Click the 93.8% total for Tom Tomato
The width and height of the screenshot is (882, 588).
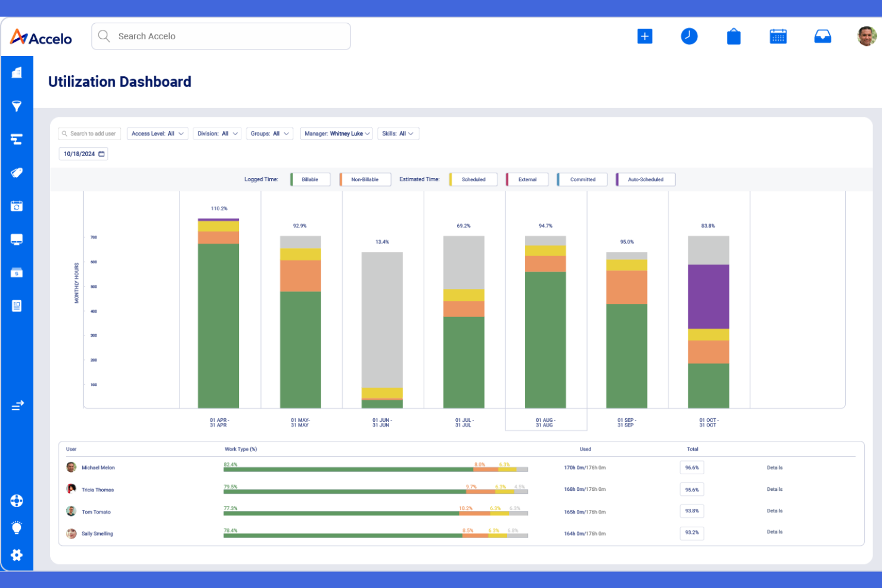(x=692, y=511)
